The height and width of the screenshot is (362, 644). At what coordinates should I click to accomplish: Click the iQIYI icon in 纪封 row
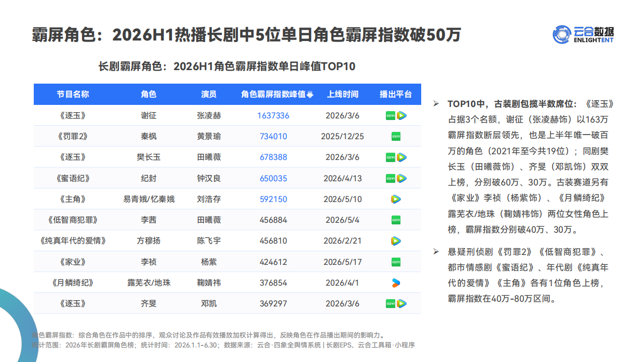point(390,178)
